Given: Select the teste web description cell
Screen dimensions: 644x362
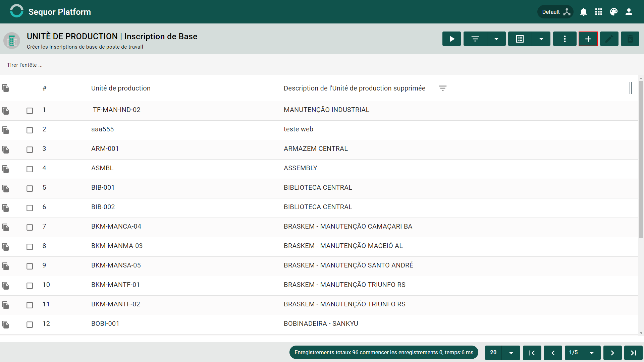Looking at the screenshot, I should (299, 129).
